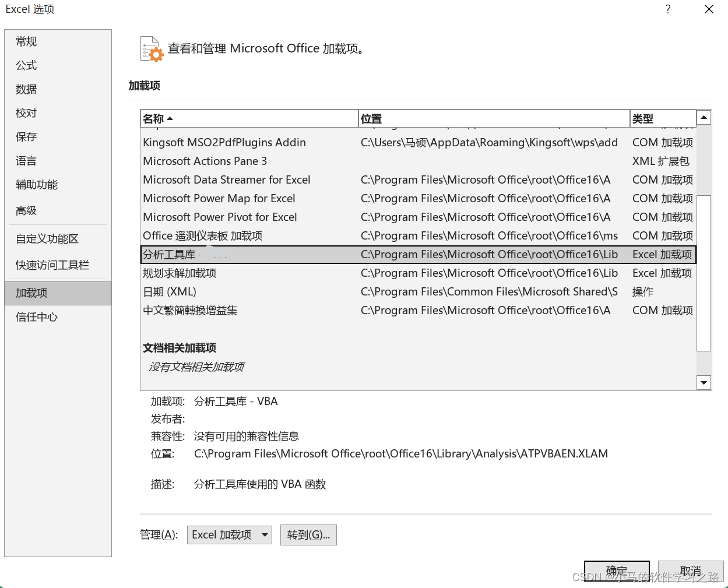The width and height of the screenshot is (728, 588).
Task: Click the 没有文档相关加载项 text
Action: [x=196, y=367]
